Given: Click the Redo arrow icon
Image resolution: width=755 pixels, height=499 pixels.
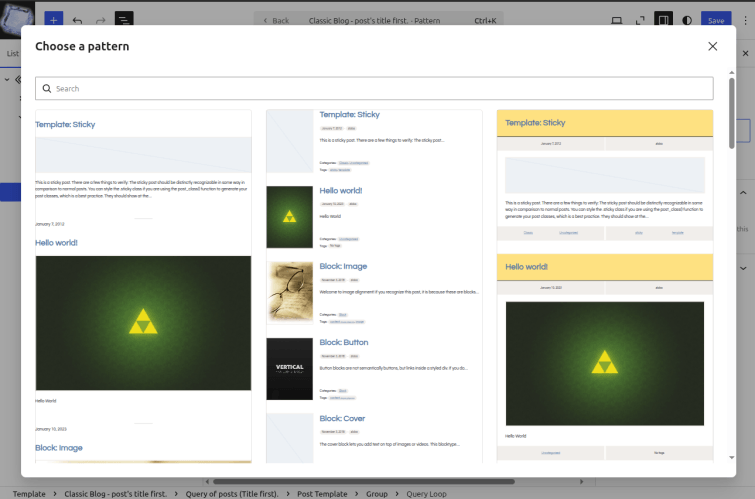Looking at the screenshot, I should 101,21.
